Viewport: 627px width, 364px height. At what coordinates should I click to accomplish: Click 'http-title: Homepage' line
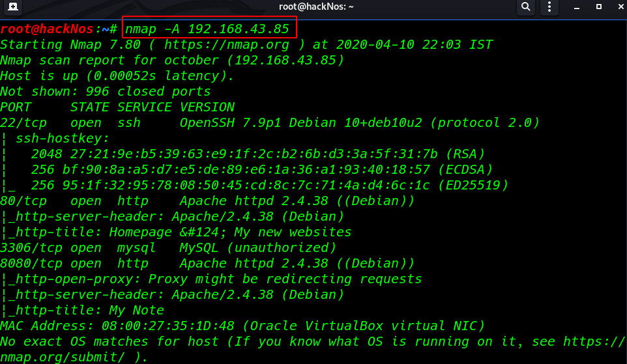(176, 232)
